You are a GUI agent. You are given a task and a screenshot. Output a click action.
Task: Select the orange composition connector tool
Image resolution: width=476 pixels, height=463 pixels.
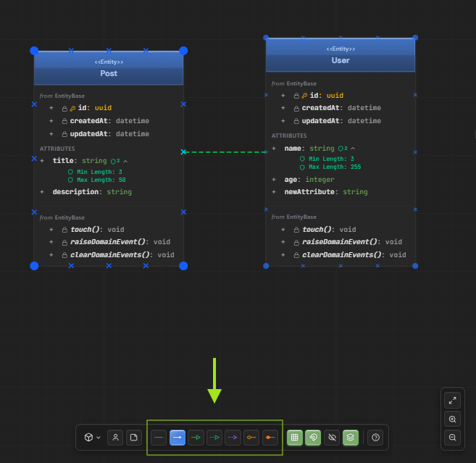270,438
